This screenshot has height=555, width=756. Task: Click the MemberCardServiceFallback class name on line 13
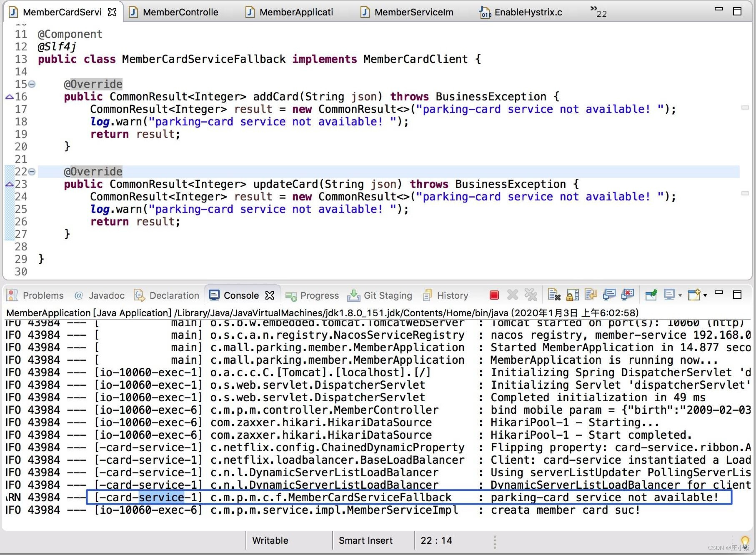[x=204, y=59]
